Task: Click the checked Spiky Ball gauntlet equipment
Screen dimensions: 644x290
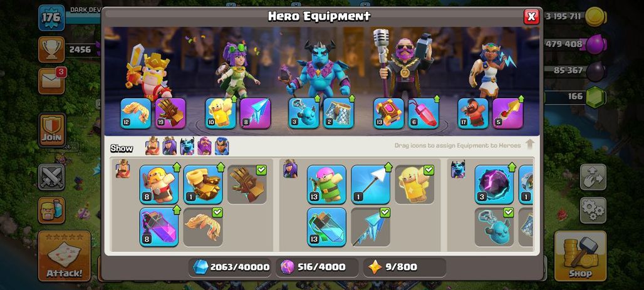Action: coord(247,184)
